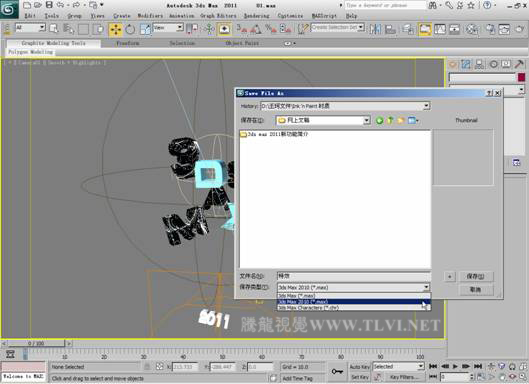Open the Curve Editor icon in main toolbar
This screenshot has width=529, height=384.
point(440,29)
